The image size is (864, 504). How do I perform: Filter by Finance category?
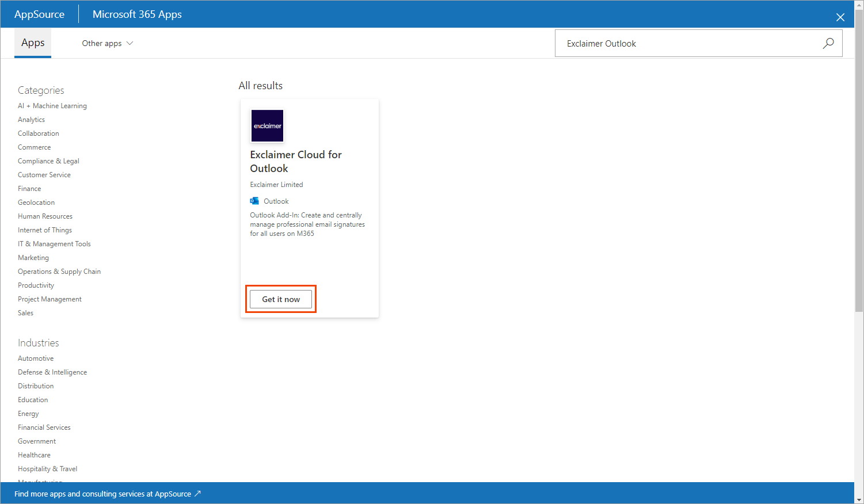(29, 189)
